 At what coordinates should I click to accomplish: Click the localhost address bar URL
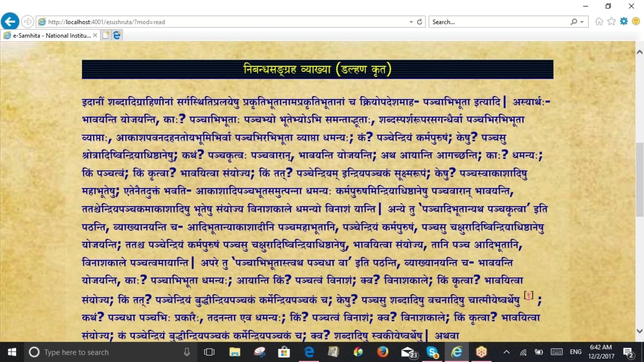click(107, 22)
